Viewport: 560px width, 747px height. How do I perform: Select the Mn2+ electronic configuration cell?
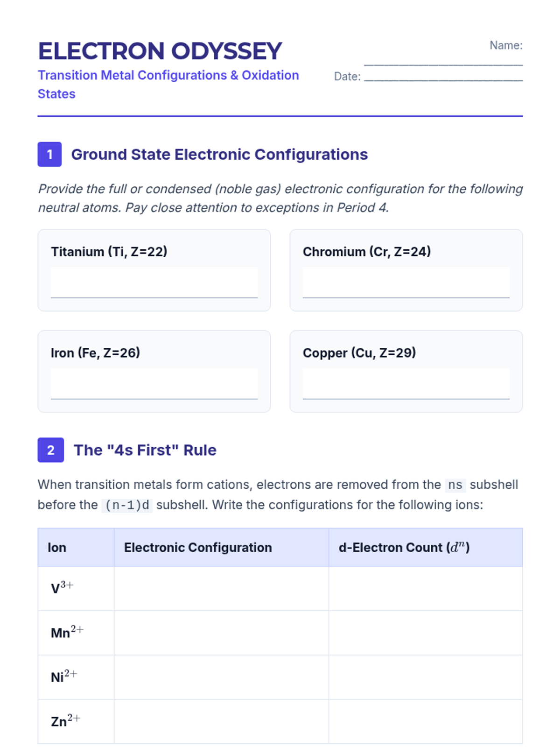[221, 633]
